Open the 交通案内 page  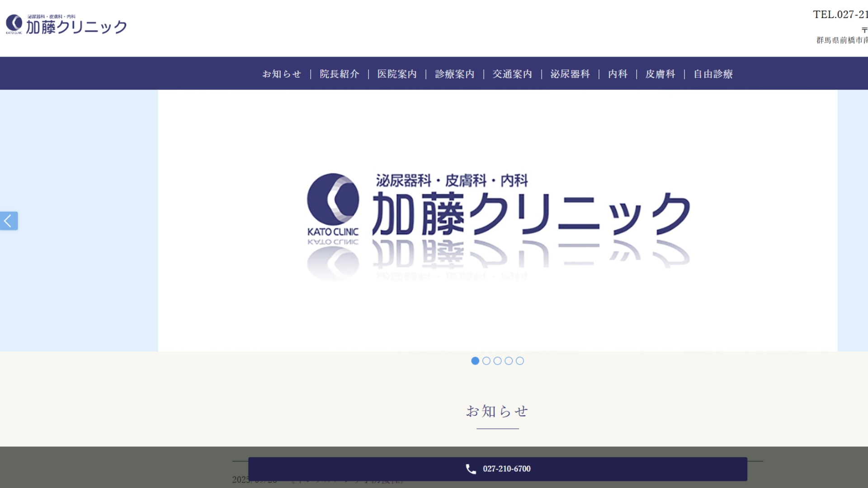[x=512, y=74]
